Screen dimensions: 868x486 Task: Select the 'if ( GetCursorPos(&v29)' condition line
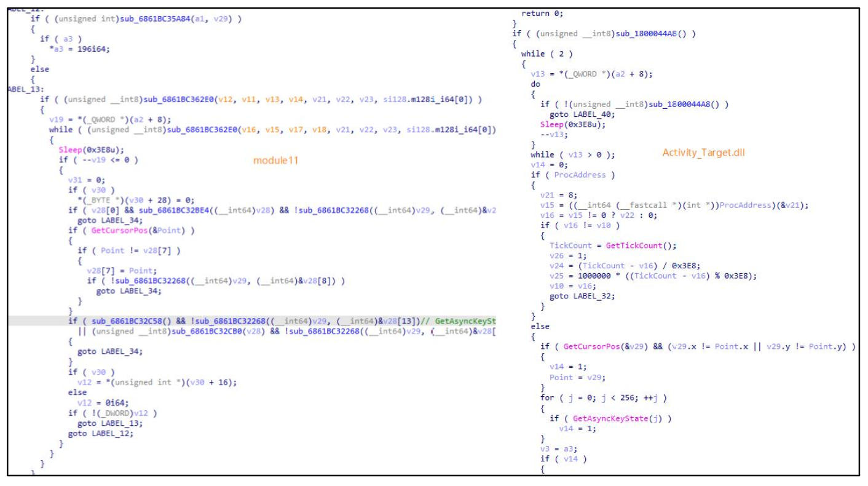(x=699, y=346)
